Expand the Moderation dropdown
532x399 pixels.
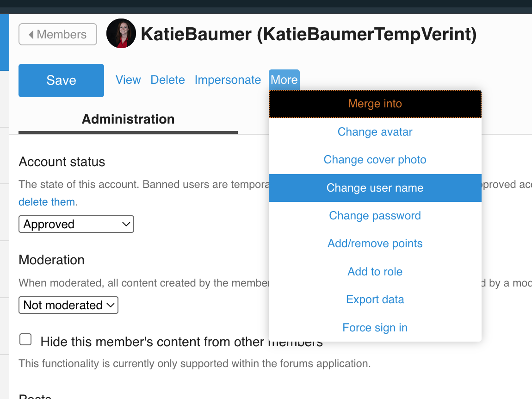68,305
